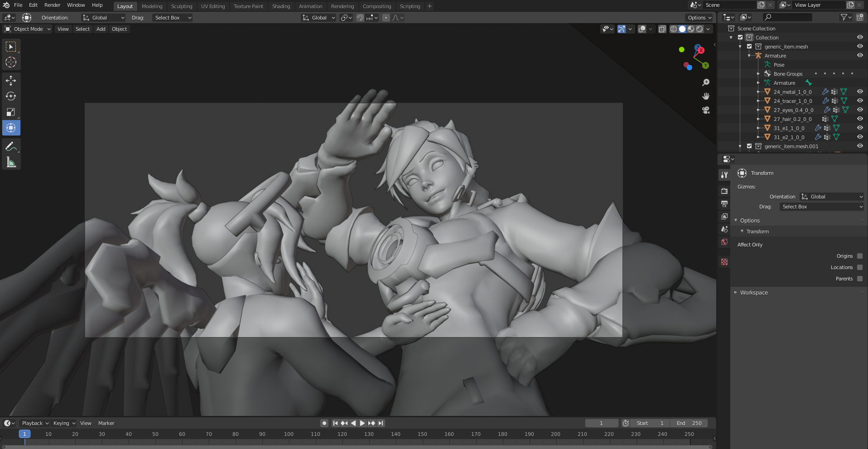The image size is (868, 449).
Task: Open the Options dropdown in viewport header
Action: [699, 18]
